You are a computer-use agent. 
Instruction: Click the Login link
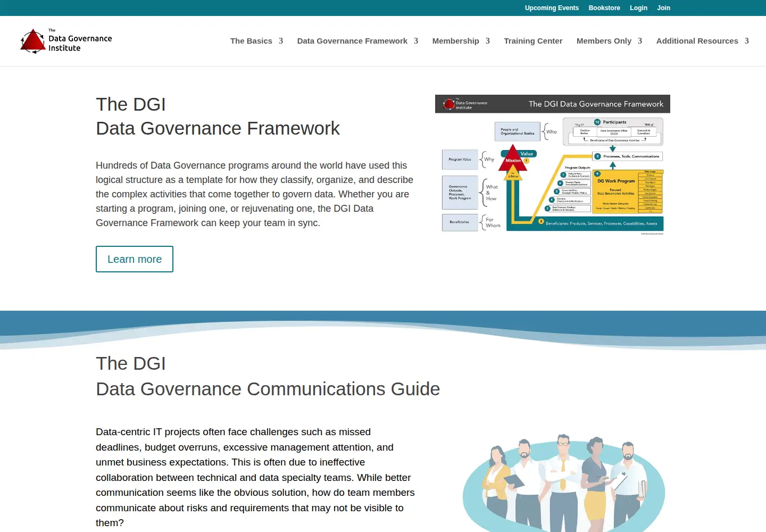pos(638,8)
